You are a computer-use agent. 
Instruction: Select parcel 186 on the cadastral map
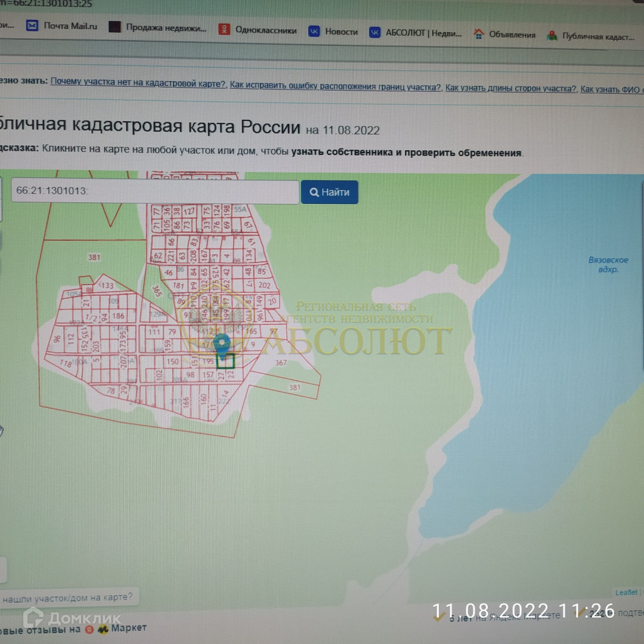[118, 316]
